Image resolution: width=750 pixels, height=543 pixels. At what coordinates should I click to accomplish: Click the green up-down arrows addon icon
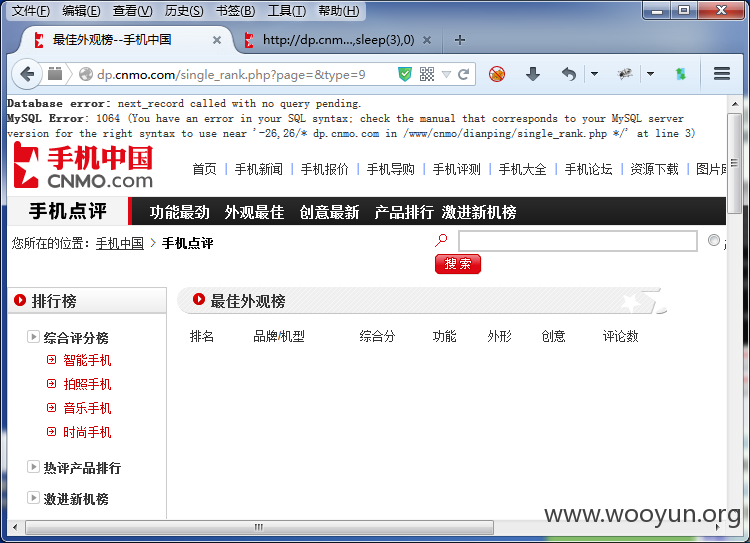point(681,74)
